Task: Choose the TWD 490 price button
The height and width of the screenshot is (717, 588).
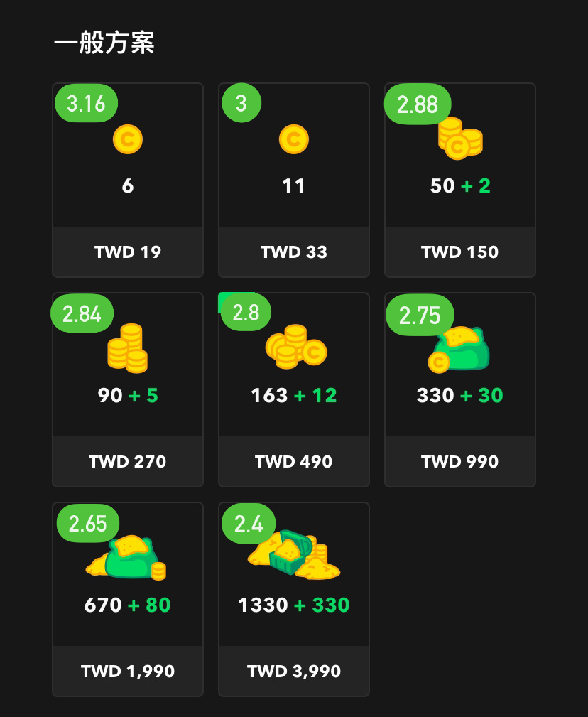Action: coord(294,461)
